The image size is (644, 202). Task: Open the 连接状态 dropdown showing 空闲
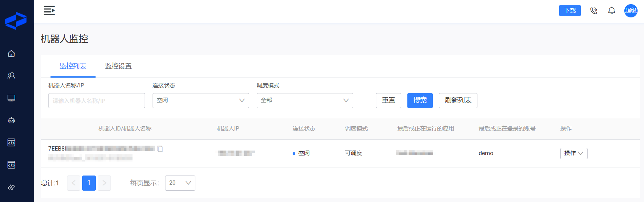[201, 101]
